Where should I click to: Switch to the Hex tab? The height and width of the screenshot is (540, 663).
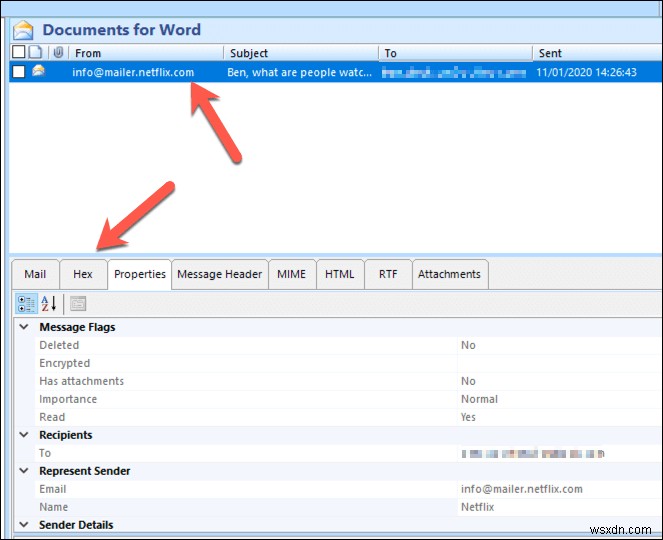[83, 274]
